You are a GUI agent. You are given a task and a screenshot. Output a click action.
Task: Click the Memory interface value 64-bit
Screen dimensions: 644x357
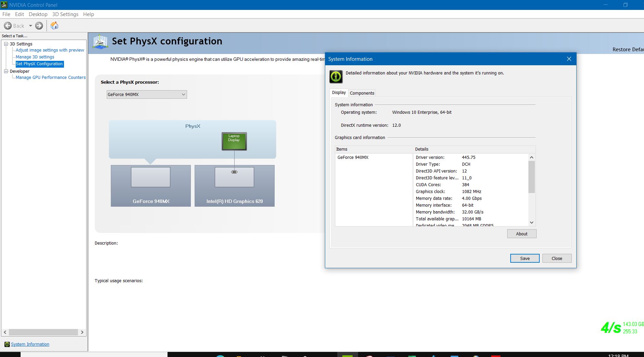pyautogui.click(x=468, y=205)
